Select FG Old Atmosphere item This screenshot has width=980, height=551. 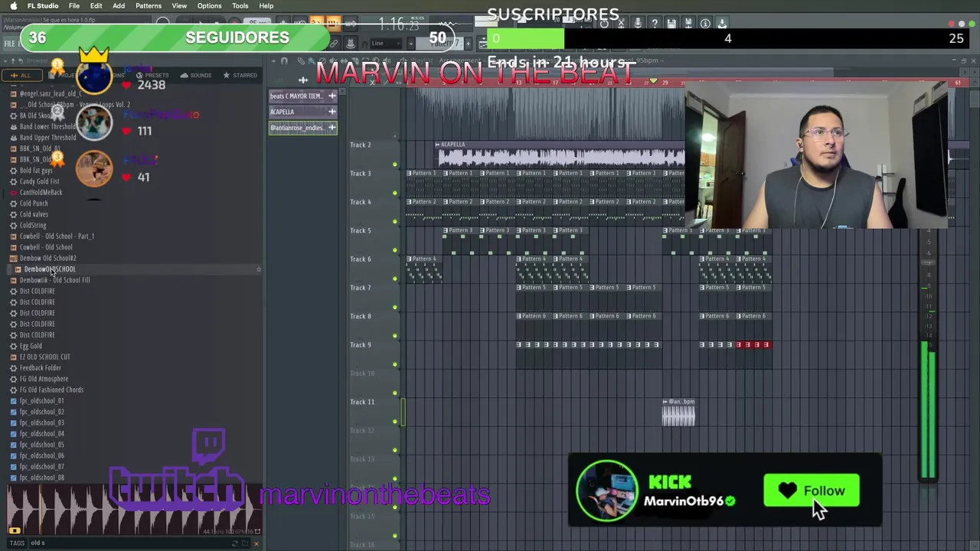click(x=44, y=379)
